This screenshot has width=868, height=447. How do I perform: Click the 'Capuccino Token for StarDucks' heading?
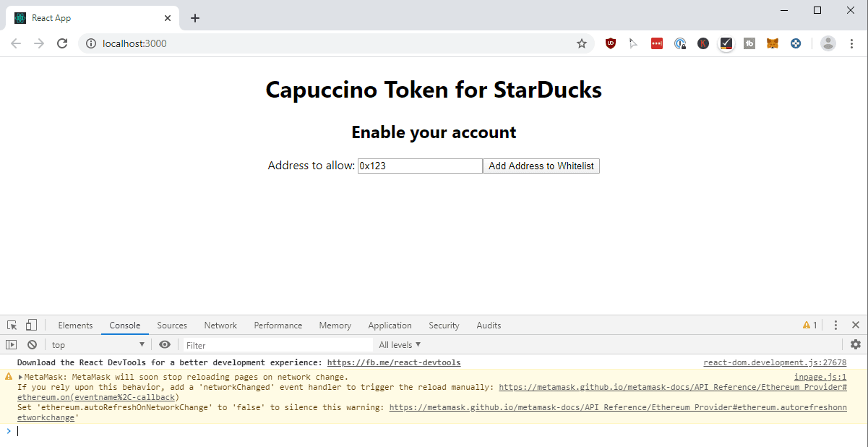[x=434, y=90]
